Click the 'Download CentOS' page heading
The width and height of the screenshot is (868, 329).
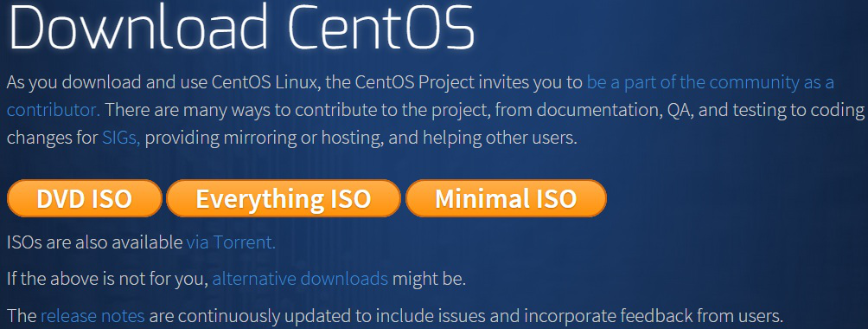(x=242, y=26)
